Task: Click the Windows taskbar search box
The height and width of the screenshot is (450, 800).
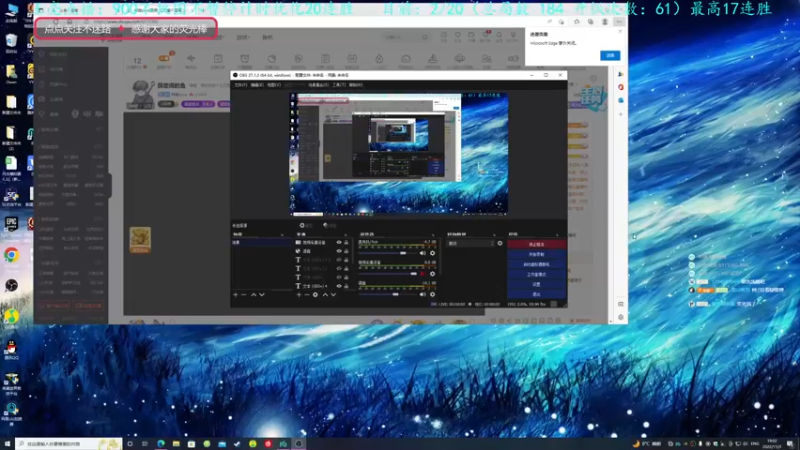Action: (69, 444)
